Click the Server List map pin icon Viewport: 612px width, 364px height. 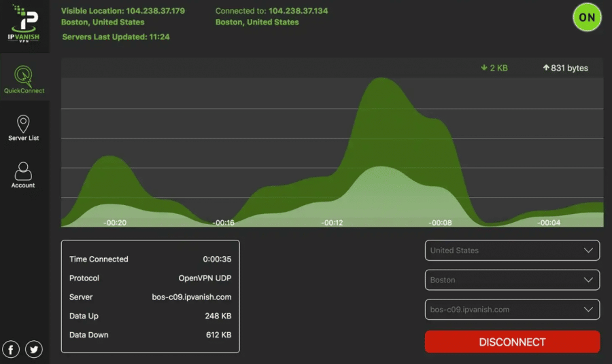point(23,124)
